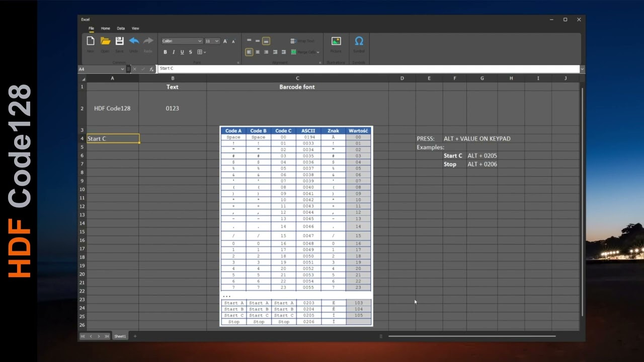Click the Redo arrow icon

pyautogui.click(x=148, y=41)
